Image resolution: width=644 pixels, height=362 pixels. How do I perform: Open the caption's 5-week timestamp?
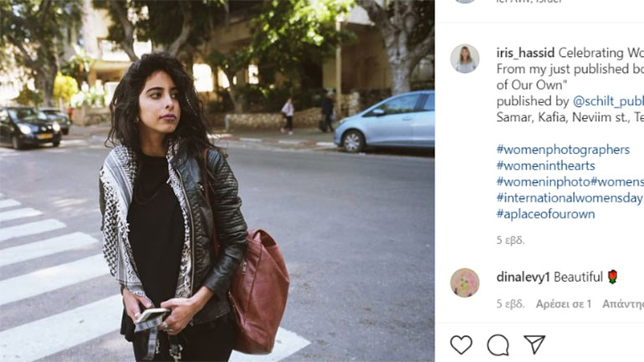pyautogui.click(x=510, y=240)
